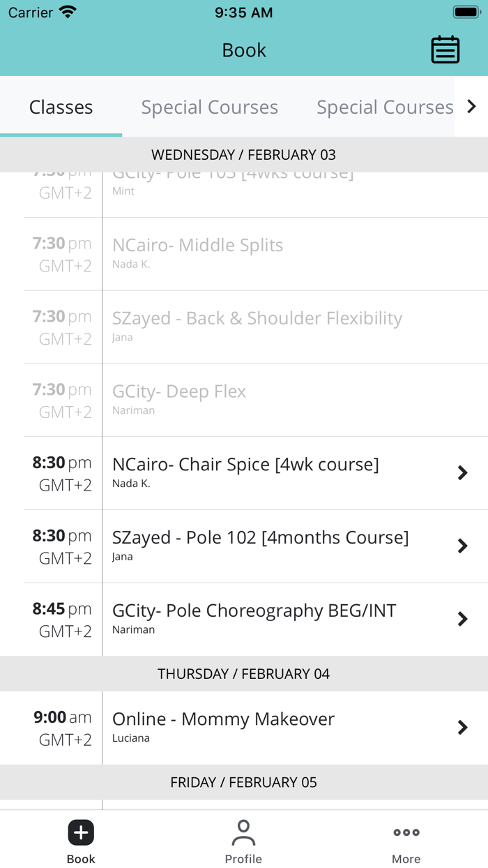
Task: Select the first Special Courses tab
Action: tap(209, 107)
